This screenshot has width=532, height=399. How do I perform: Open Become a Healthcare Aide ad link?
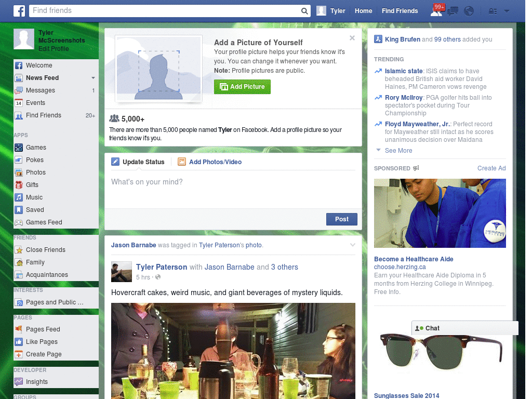point(414,259)
